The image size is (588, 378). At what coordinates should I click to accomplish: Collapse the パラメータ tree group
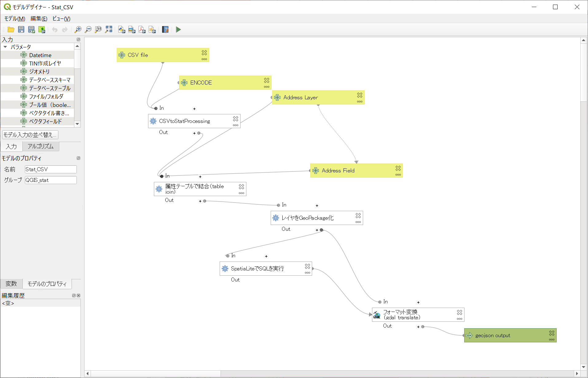click(5, 47)
